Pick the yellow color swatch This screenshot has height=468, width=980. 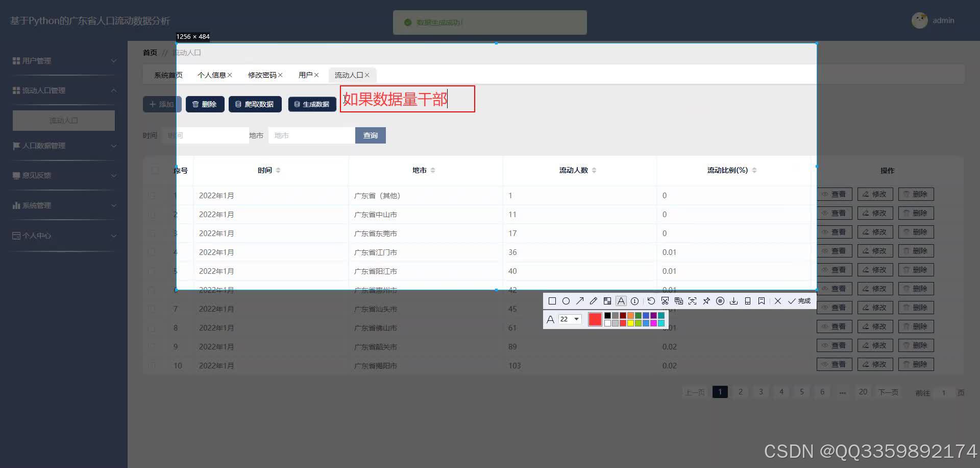(630, 323)
